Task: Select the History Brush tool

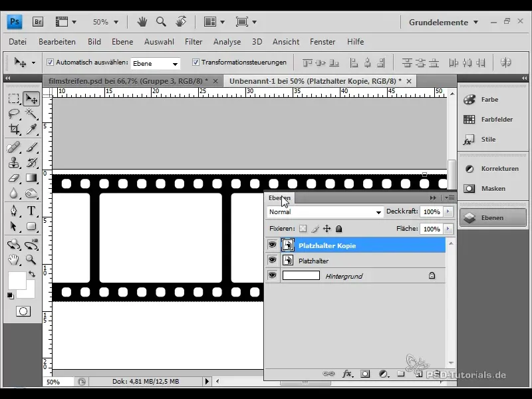Action: (31, 163)
